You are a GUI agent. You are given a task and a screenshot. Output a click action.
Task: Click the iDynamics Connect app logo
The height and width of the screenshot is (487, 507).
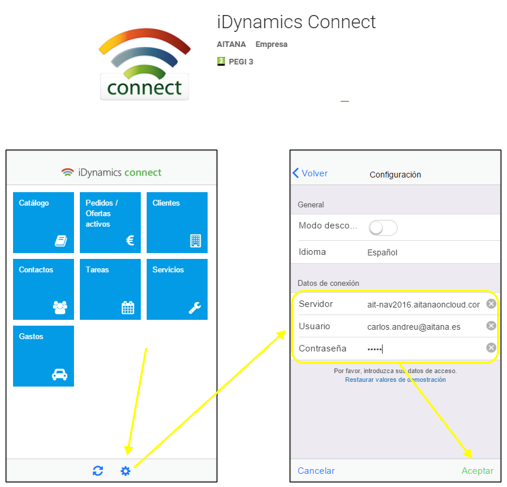(x=144, y=64)
